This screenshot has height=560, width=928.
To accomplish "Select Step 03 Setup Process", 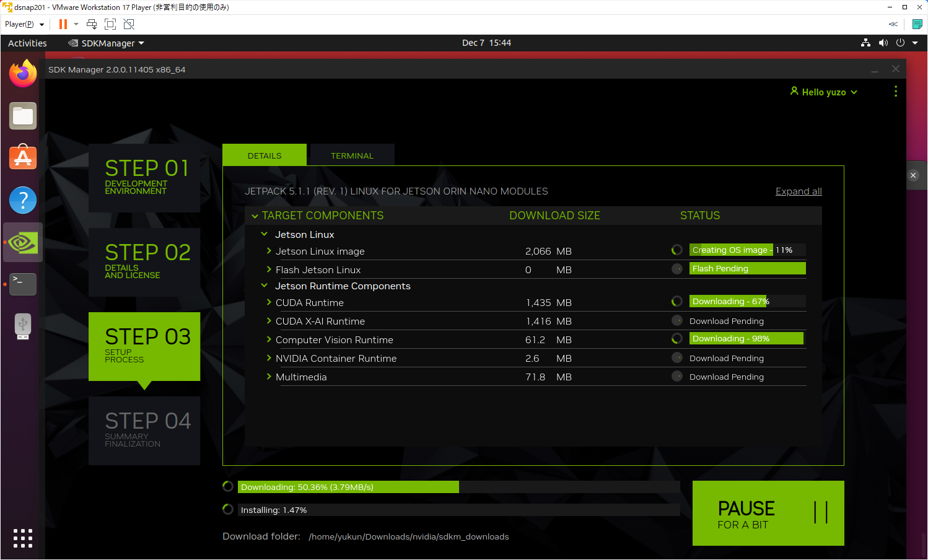I will (x=144, y=346).
